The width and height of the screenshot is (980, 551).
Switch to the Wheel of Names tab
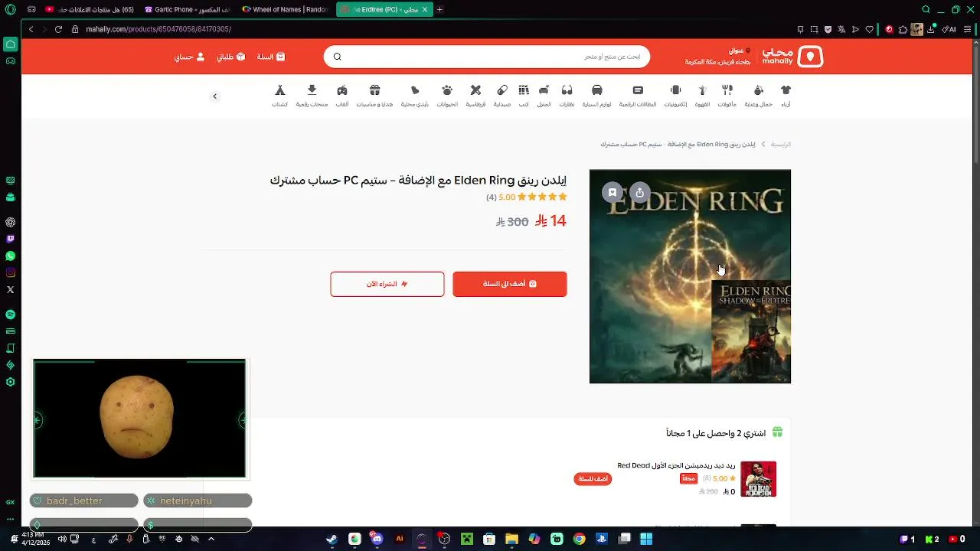286,9
